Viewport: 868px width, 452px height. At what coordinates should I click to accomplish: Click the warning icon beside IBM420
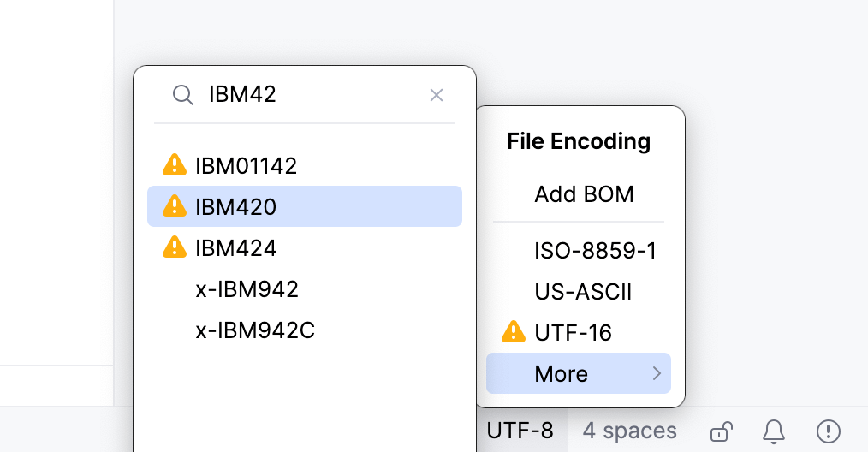coord(175,206)
